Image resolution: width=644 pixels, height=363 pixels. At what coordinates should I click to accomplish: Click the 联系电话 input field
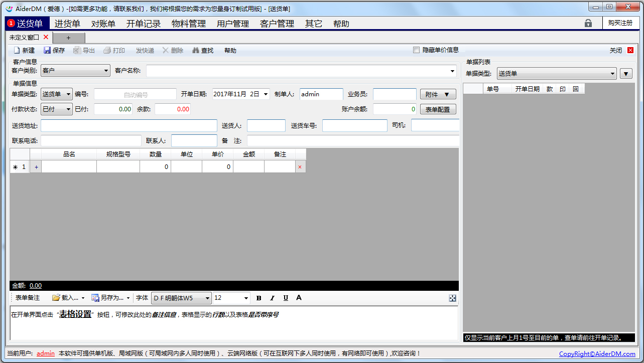[x=91, y=141]
